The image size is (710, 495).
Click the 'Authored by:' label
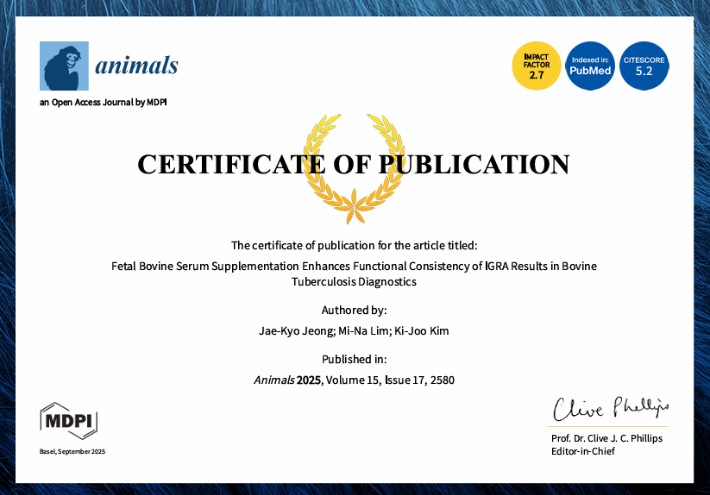point(354,310)
